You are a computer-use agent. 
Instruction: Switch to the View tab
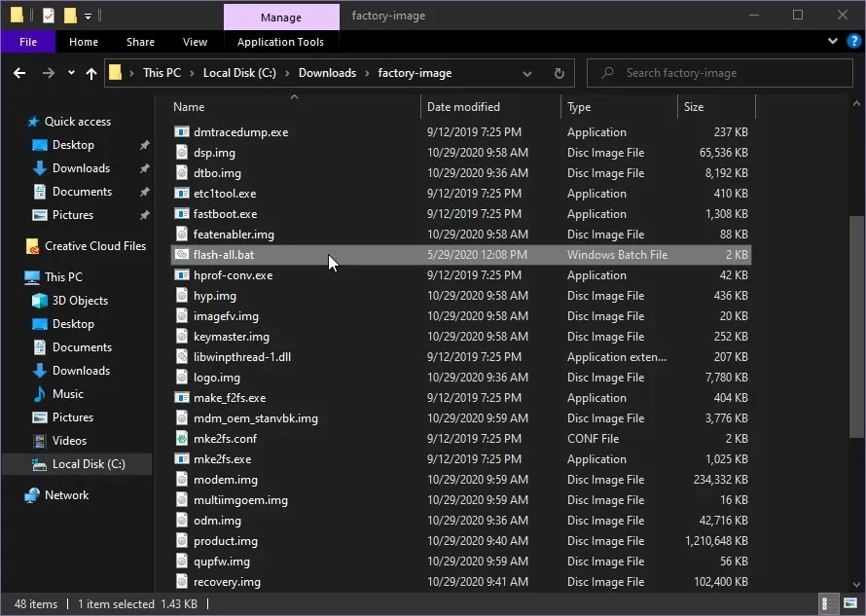pyautogui.click(x=195, y=42)
